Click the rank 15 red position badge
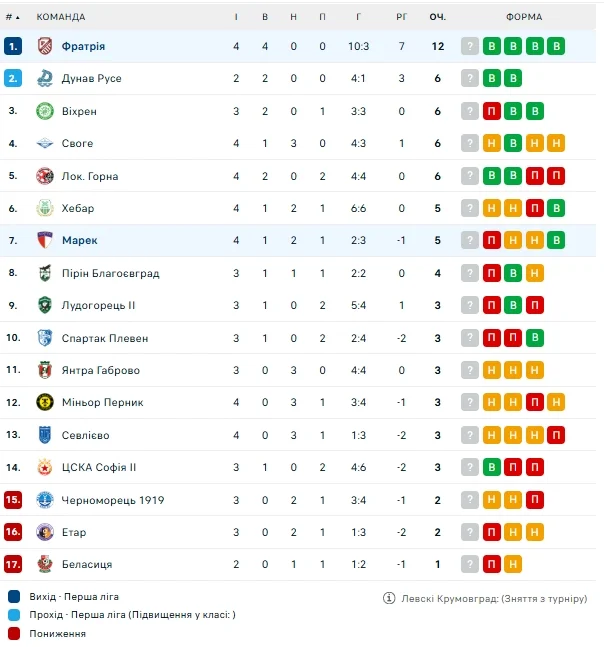 pyautogui.click(x=13, y=500)
